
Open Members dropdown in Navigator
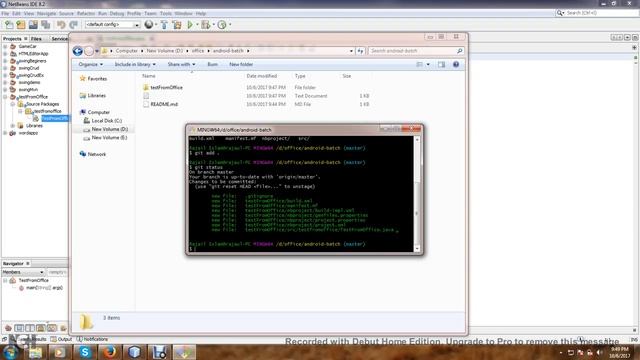click(23, 272)
